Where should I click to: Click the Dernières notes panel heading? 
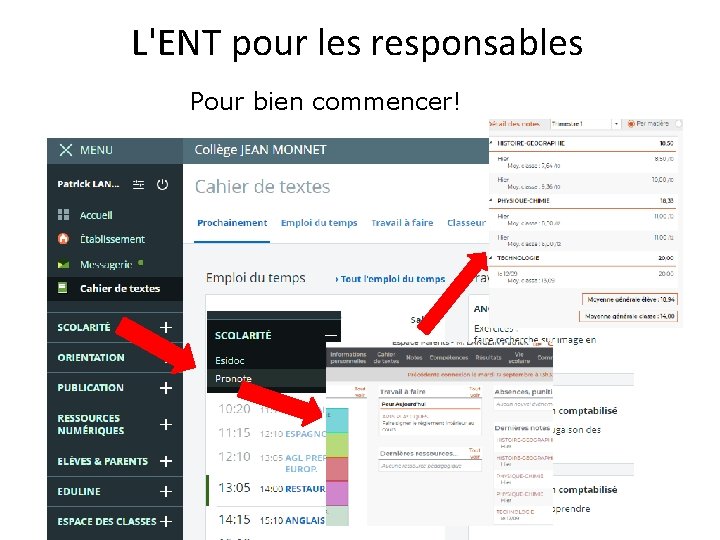pyautogui.click(x=523, y=428)
